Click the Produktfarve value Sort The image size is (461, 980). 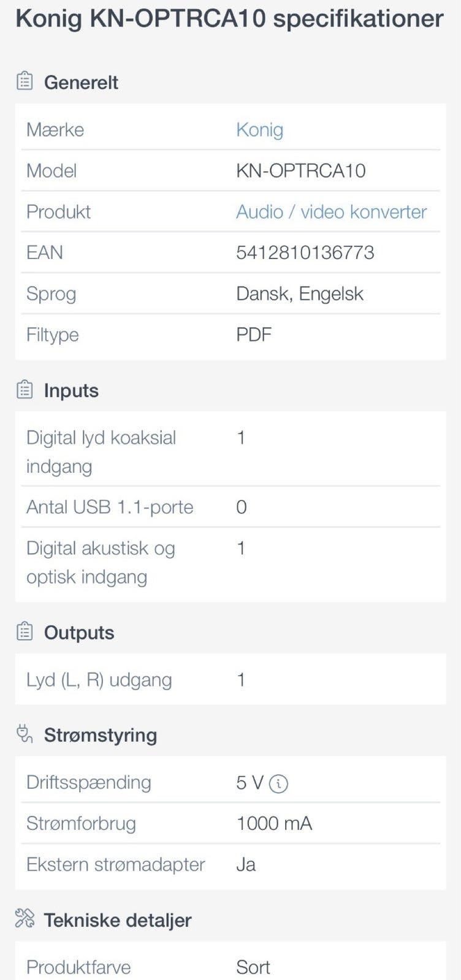click(253, 967)
